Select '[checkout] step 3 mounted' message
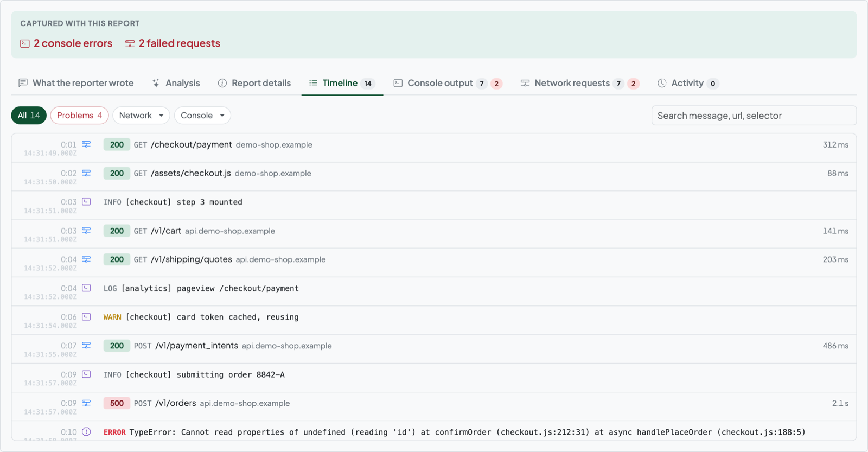The image size is (868, 452). pyautogui.click(x=184, y=202)
